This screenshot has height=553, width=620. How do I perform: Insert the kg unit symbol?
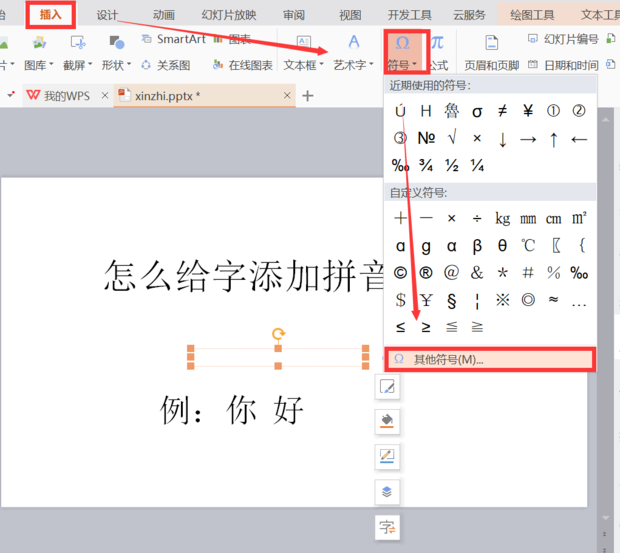tap(503, 218)
